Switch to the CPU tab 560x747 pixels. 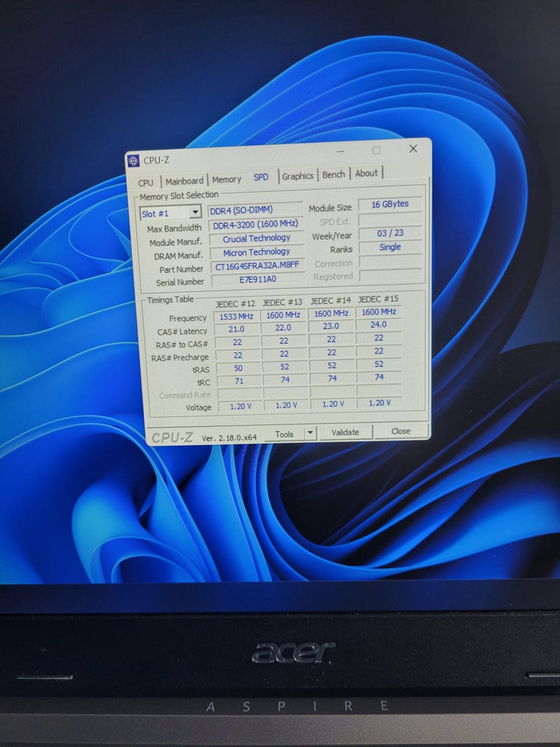tap(146, 182)
